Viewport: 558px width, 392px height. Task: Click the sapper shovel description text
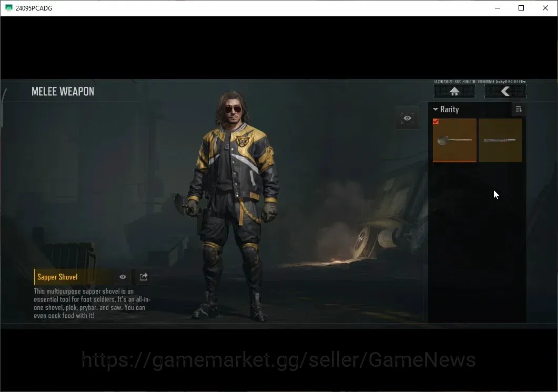tap(92, 304)
